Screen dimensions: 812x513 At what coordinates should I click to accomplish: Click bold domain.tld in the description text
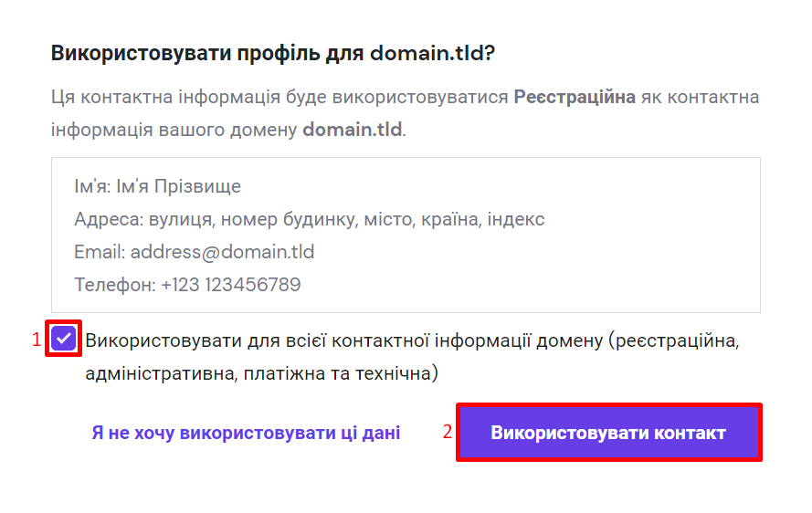point(352,130)
